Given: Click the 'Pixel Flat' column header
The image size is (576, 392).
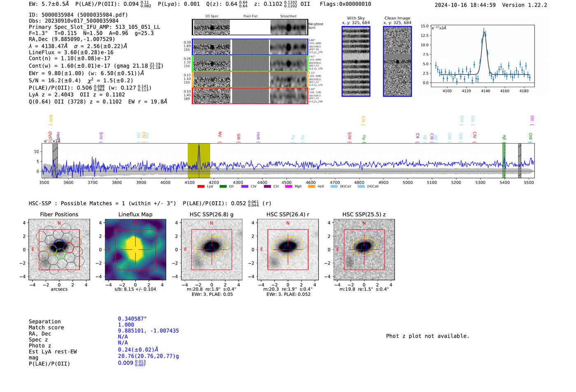Looking at the screenshot, I should click(250, 16).
